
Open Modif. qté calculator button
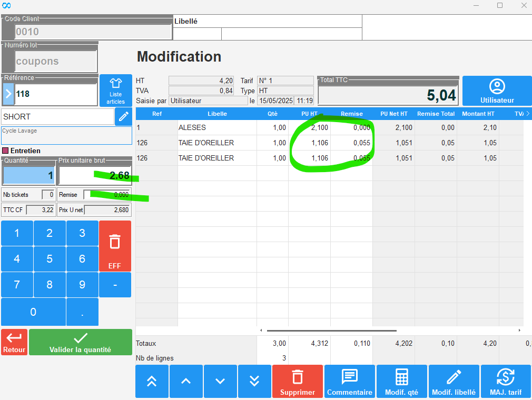pyautogui.click(x=402, y=381)
